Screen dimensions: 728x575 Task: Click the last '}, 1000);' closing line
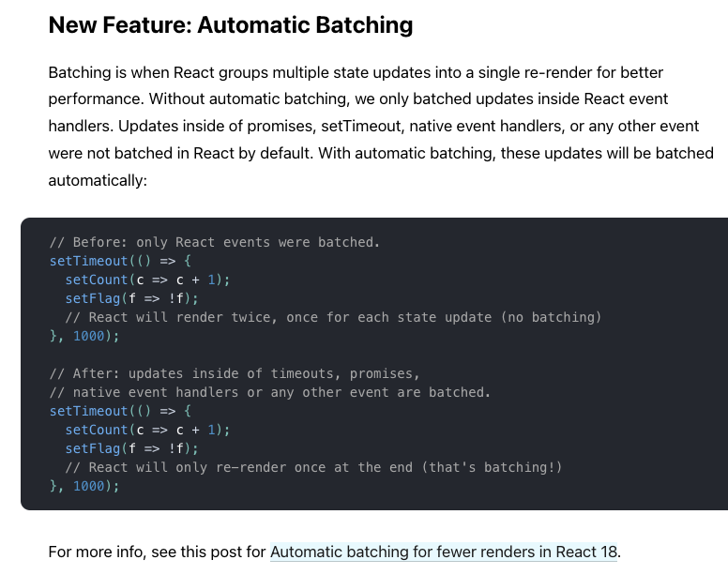84,486
